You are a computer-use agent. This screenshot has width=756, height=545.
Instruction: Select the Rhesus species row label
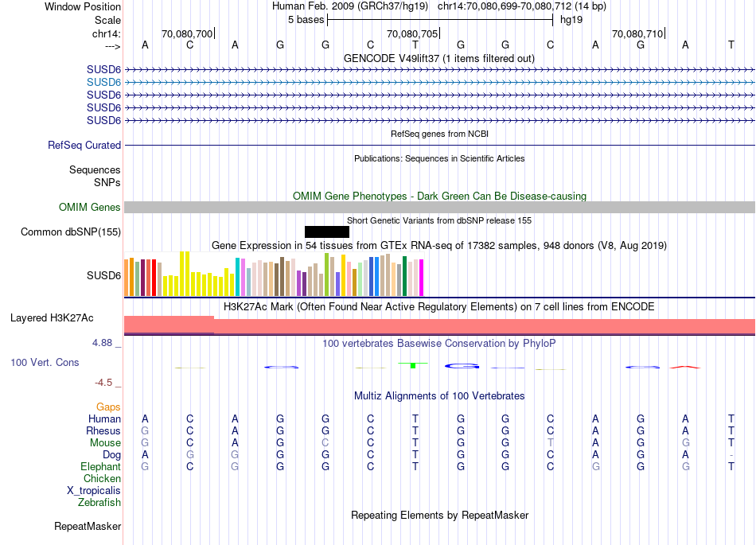(x=103, y=430)
